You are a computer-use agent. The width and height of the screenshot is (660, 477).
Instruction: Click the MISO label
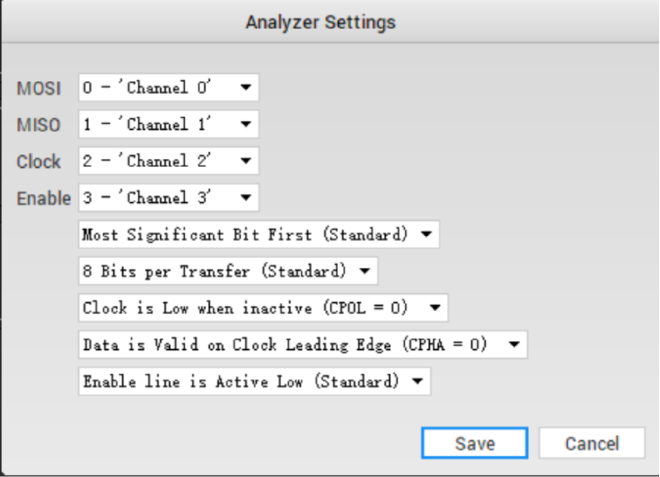point(39,125)
